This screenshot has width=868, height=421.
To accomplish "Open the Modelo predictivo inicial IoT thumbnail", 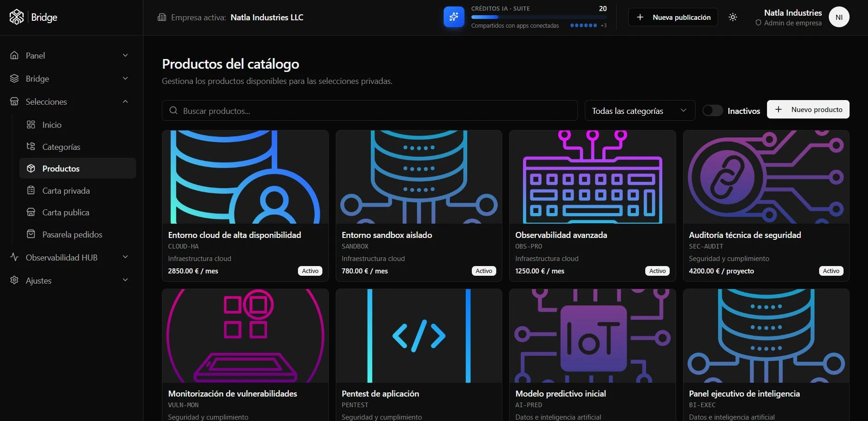I will 593,336.
